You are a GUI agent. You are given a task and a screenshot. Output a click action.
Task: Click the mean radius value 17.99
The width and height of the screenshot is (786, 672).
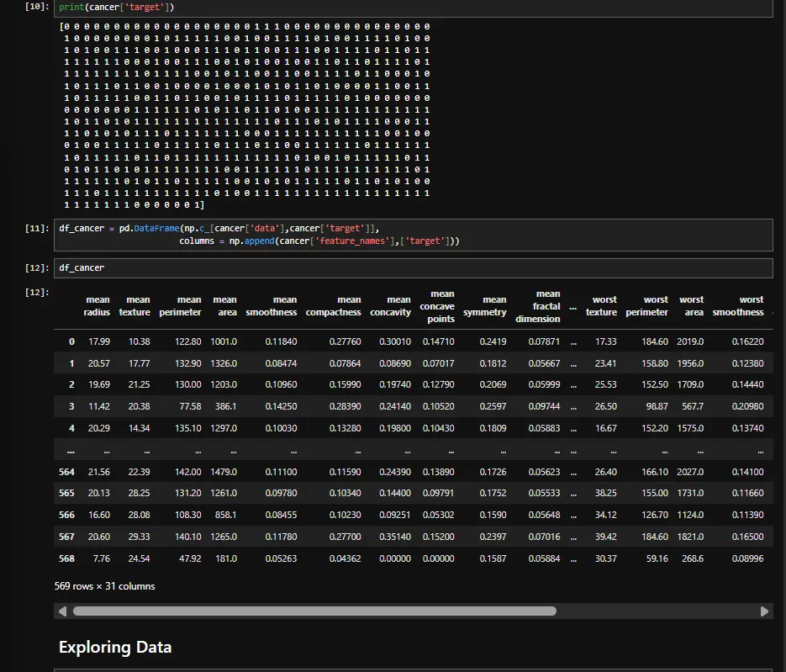pos(98,341)
